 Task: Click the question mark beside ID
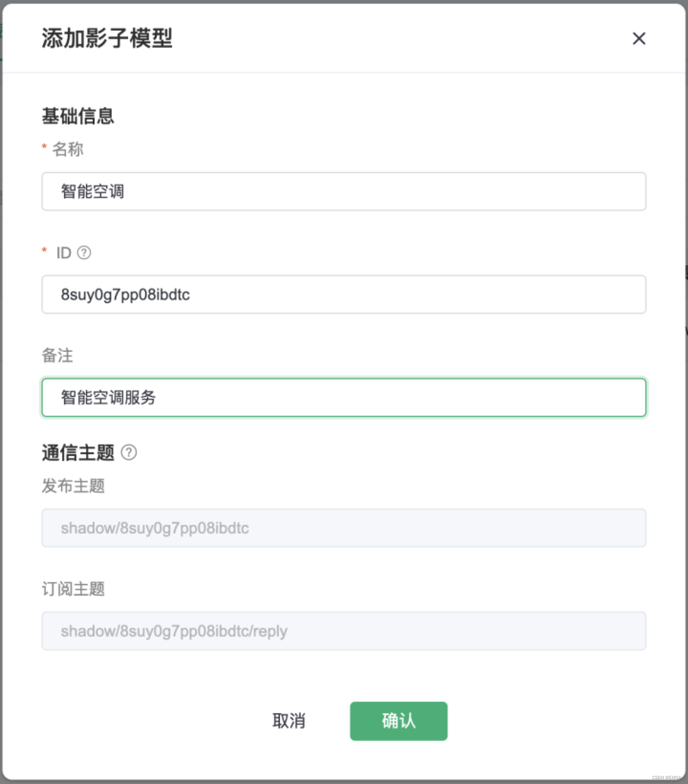[x=84, y=253]
